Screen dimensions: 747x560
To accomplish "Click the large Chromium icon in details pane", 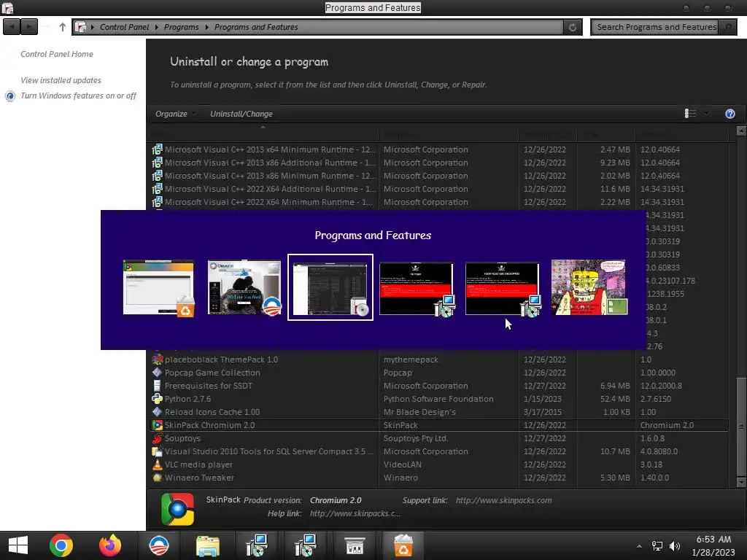I will pos(178,509).
